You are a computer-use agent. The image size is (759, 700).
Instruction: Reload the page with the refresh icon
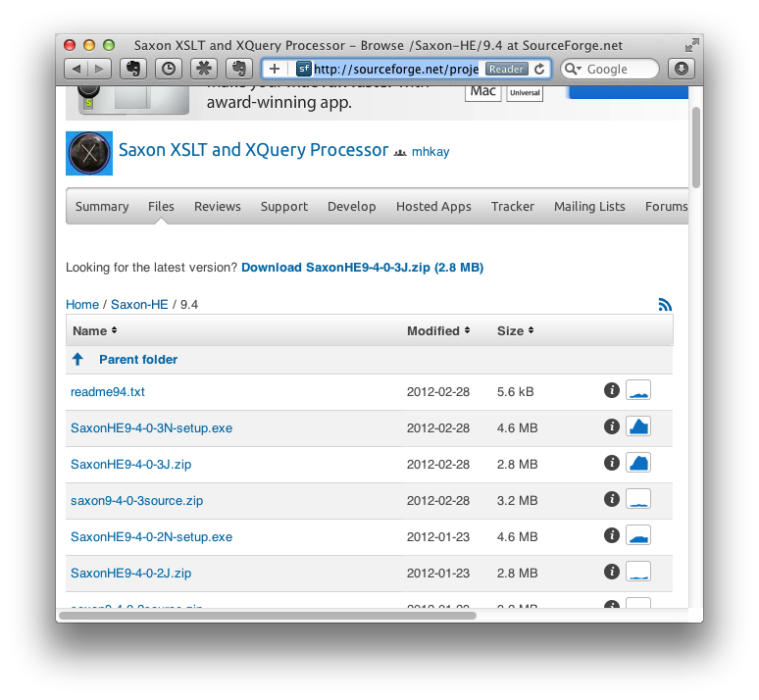[x=539, y=69]
